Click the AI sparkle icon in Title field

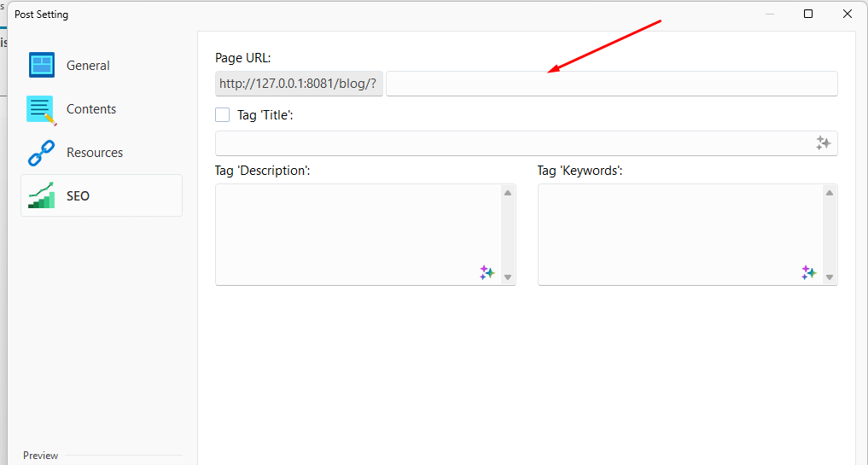pos(823,143)
